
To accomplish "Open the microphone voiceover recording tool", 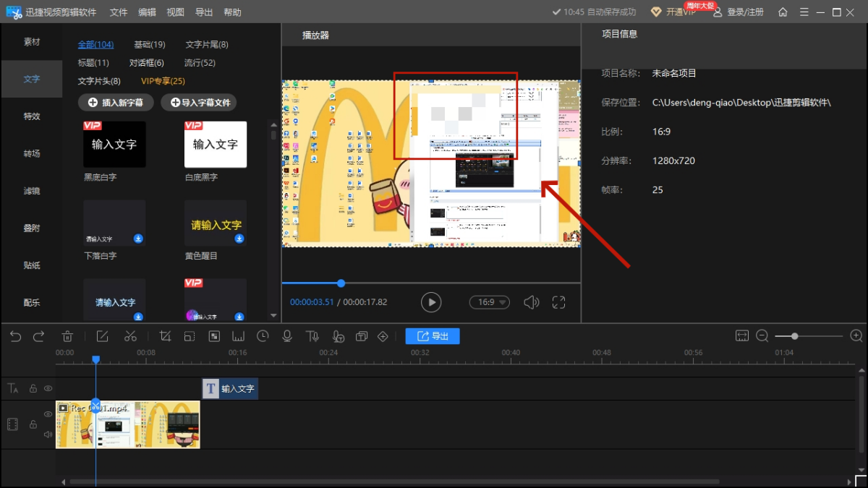I will 287,336.
